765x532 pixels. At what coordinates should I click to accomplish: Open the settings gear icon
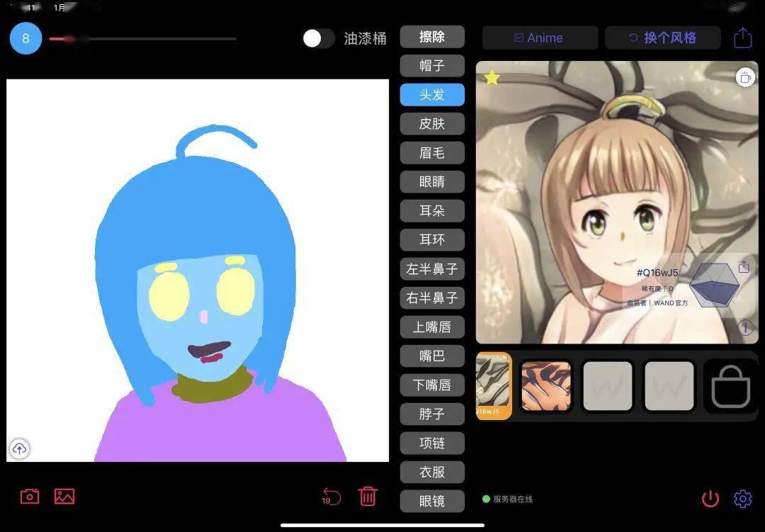click(x=742, y=499)
